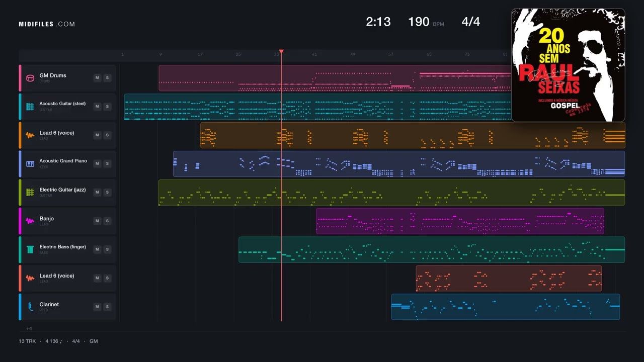Solo the Lead 6 track below Acoustic Guitar
Screen dimensions: 644x362
(x=107, y=135)
